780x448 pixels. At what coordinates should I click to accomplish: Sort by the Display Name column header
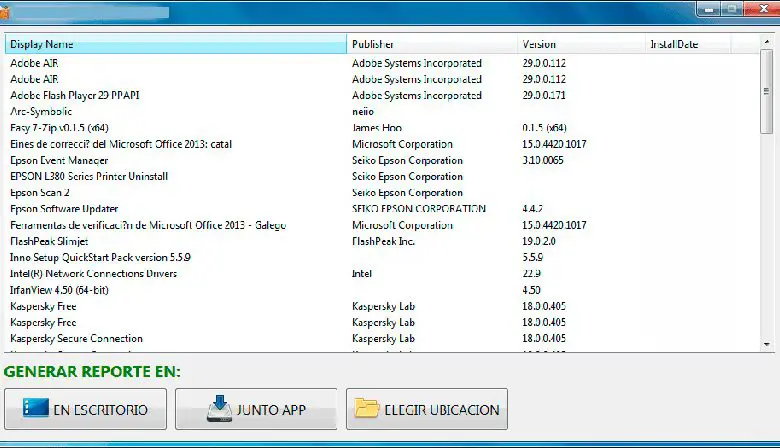(176, 44)
